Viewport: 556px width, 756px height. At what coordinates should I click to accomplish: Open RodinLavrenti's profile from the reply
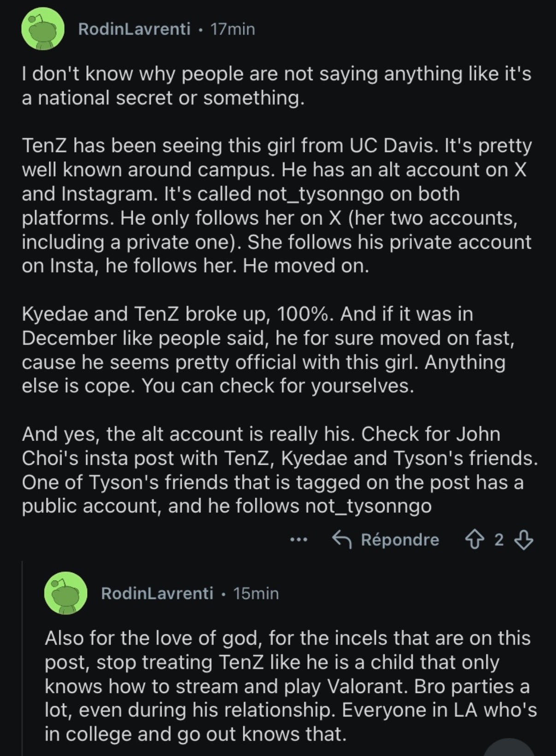157,593
